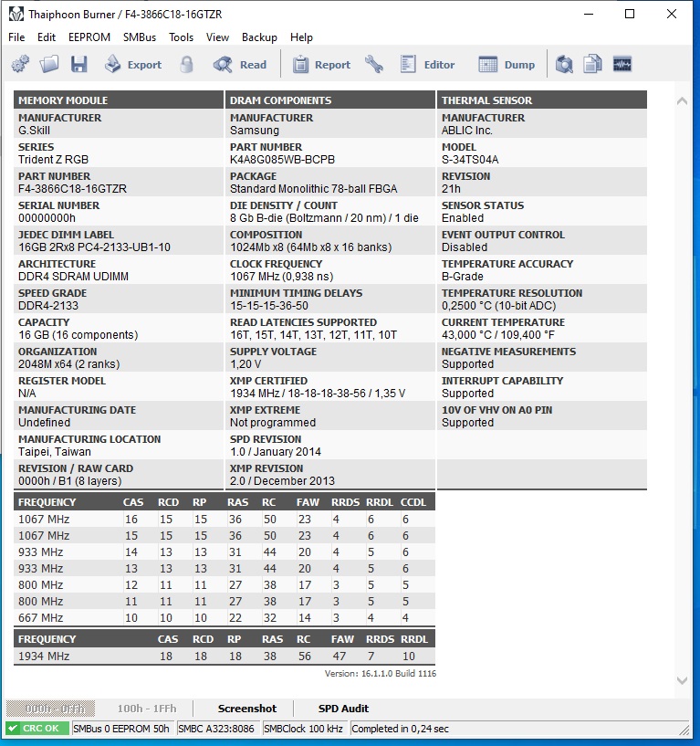Image resolution: width=700 pixels, height=746 pixels.
Task: Click the Taipei, Taiwan manufacturing location value
Action: click(x=55, y=452)
